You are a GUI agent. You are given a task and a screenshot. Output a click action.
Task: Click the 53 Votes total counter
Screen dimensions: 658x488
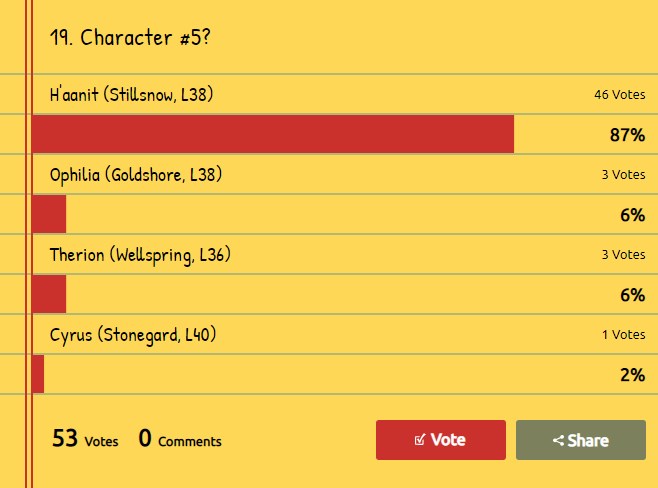pyautogui.click(x=85, y=439)
